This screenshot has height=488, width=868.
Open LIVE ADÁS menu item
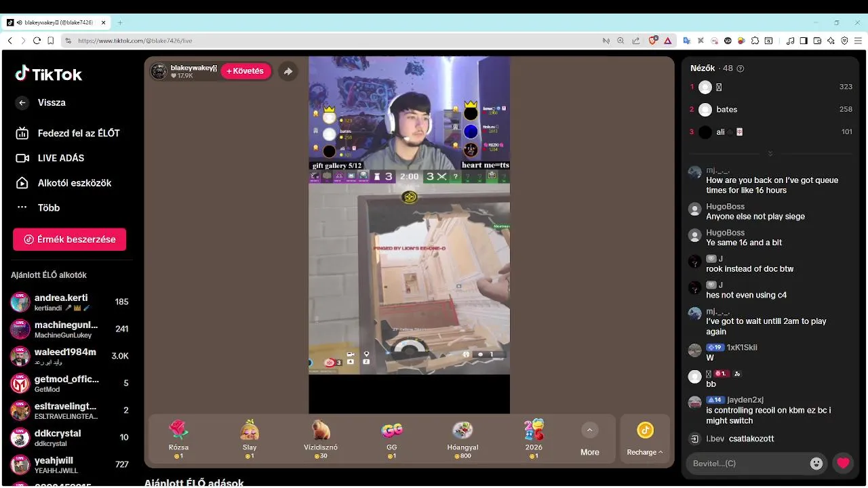tap(50, 158)
